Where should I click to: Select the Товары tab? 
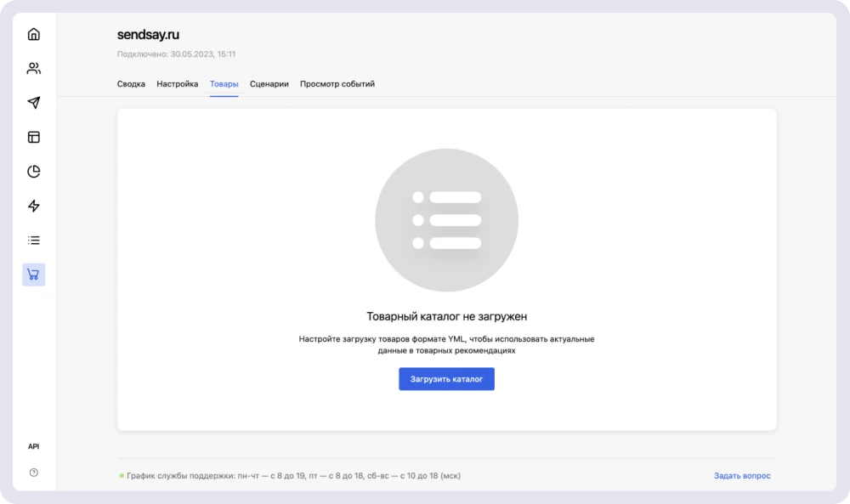click(x=224, y=84)
